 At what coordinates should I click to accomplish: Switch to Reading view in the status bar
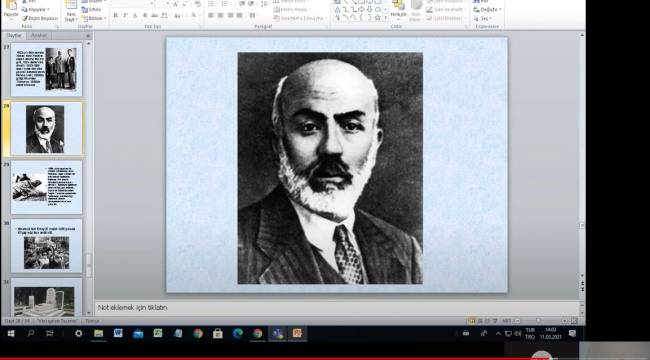(488, 321)
